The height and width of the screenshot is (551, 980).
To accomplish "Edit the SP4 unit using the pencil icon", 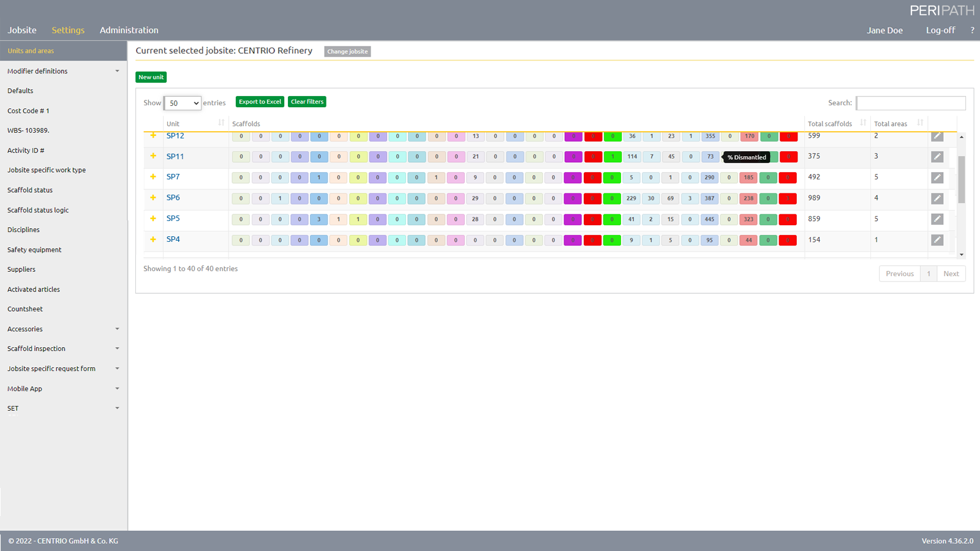I will point(937,239).
